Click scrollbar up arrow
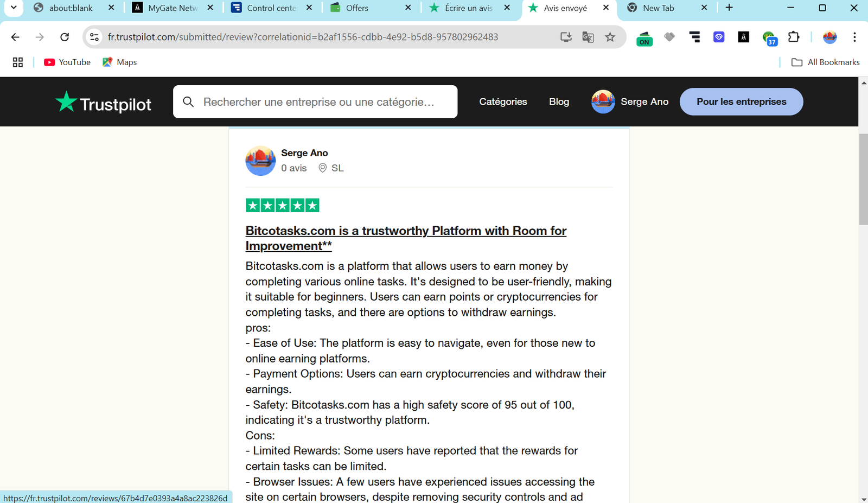The width and height of the screenshot is (868, 503). click(x=863, y=83)
